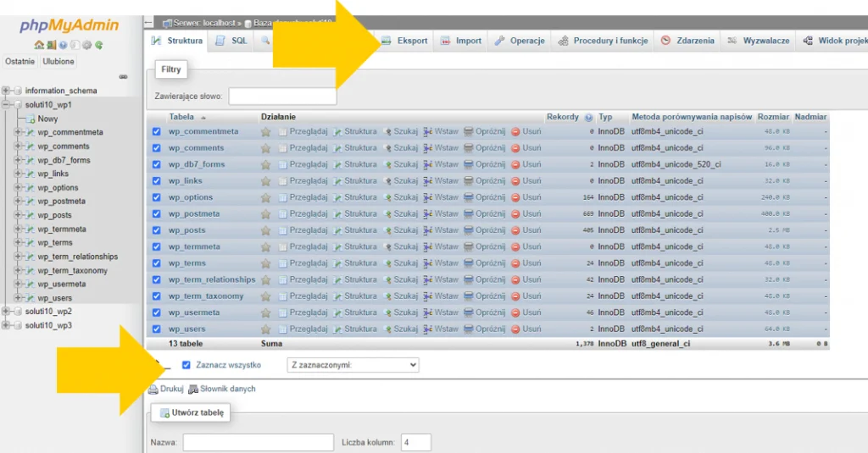Click the Przeglądaj icon for wp_options
The width and height of the screenshot is (868, 453).
click(x=283, y=197)
